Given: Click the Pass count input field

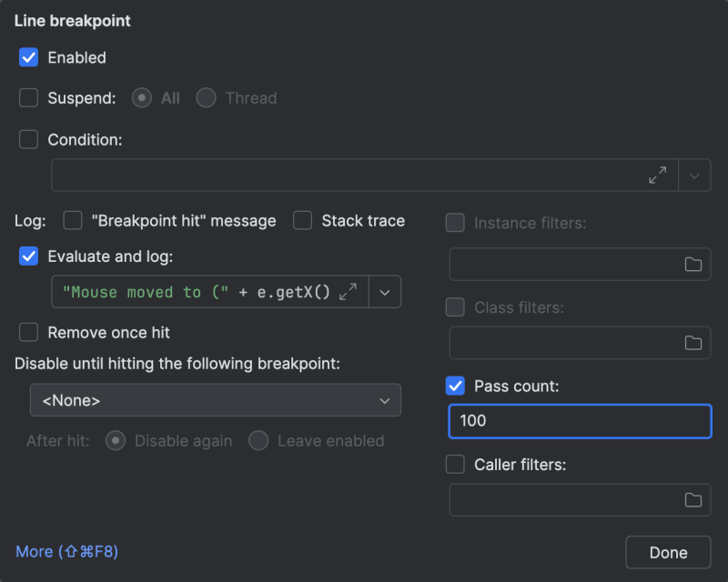Looking at the screenshot, I should point(580,421).
